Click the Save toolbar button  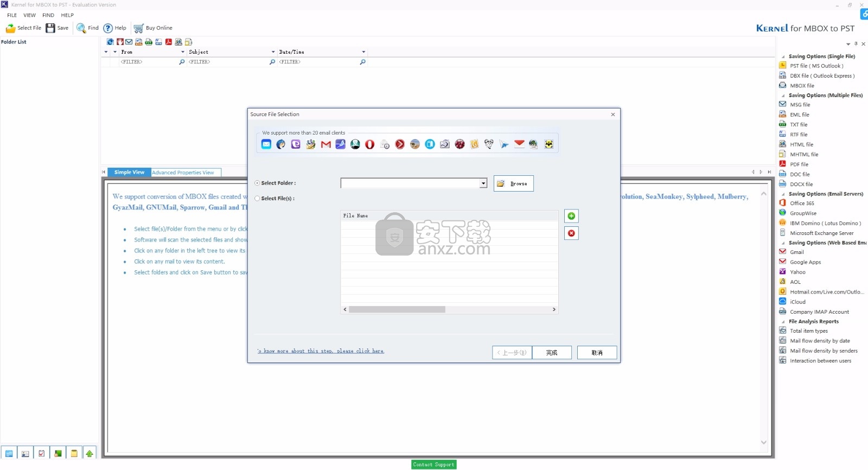(57, 28)
